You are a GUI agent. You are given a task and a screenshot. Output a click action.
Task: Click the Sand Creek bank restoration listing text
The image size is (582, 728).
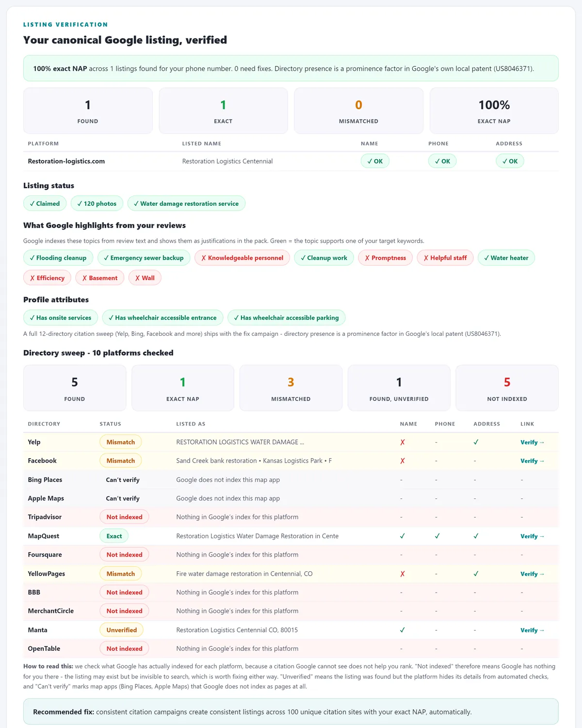click(254, 461)
